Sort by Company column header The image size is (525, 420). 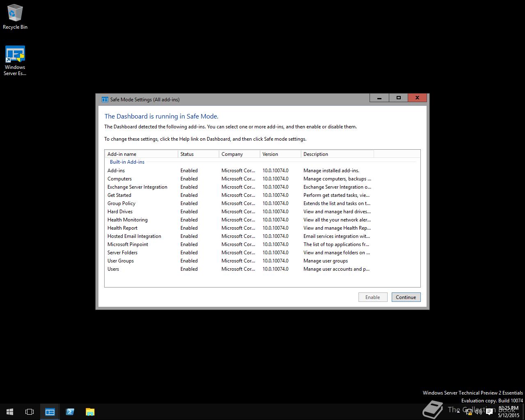240,154
